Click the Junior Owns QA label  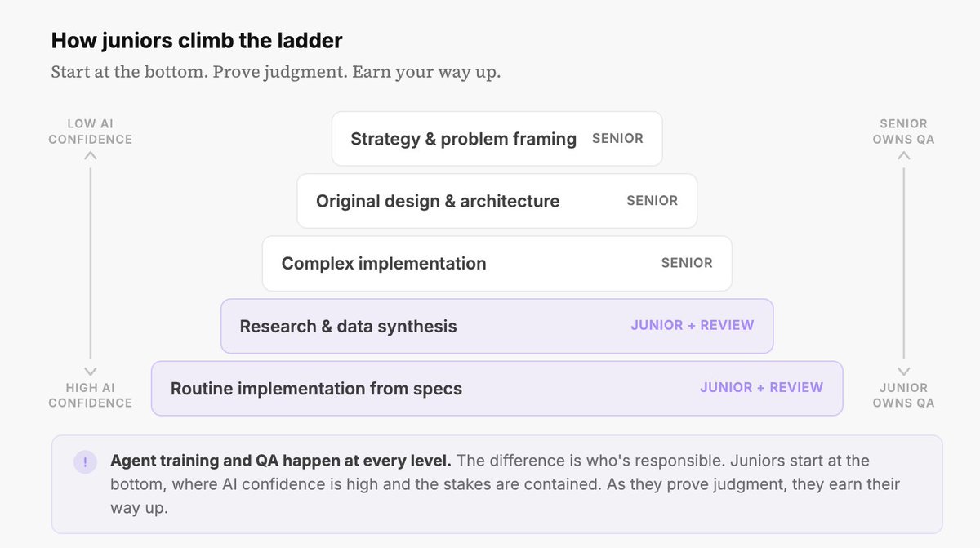(903, 394)
